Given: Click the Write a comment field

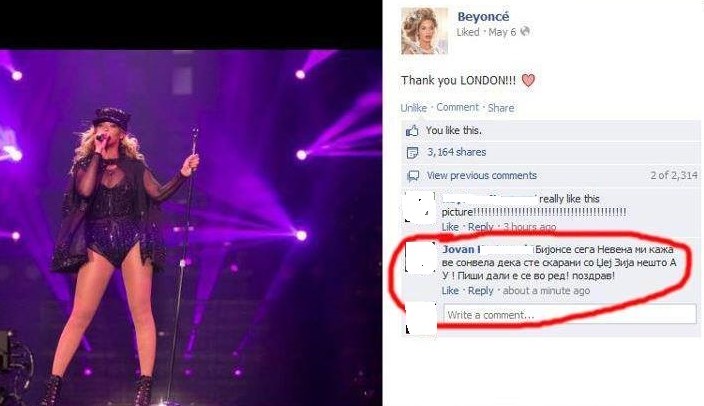Looking at the screenshot, I should (570, 314).
